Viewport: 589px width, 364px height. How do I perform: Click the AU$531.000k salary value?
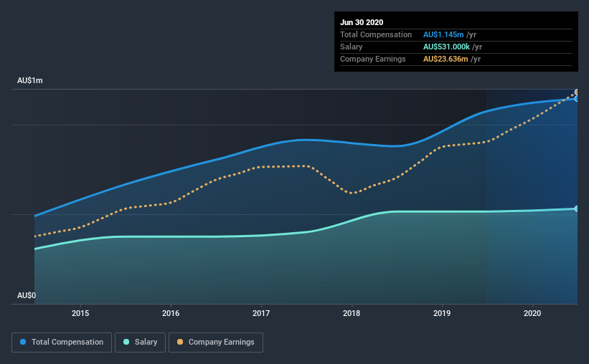click(x=446, y=47)
